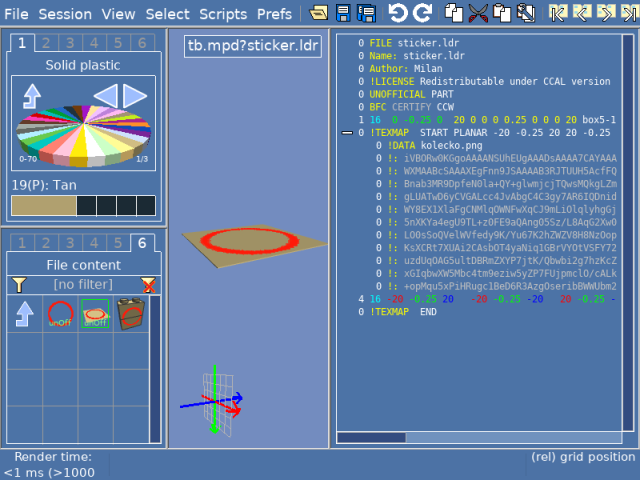Click the open file folder icon

tap(319, 13)
